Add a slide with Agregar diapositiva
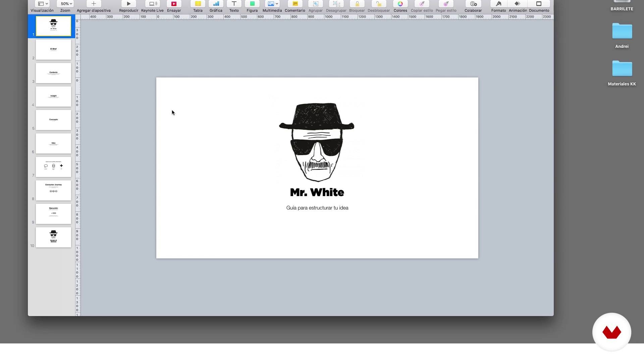The width and height of the screenshot is (644, 362). tap(94, 4)
